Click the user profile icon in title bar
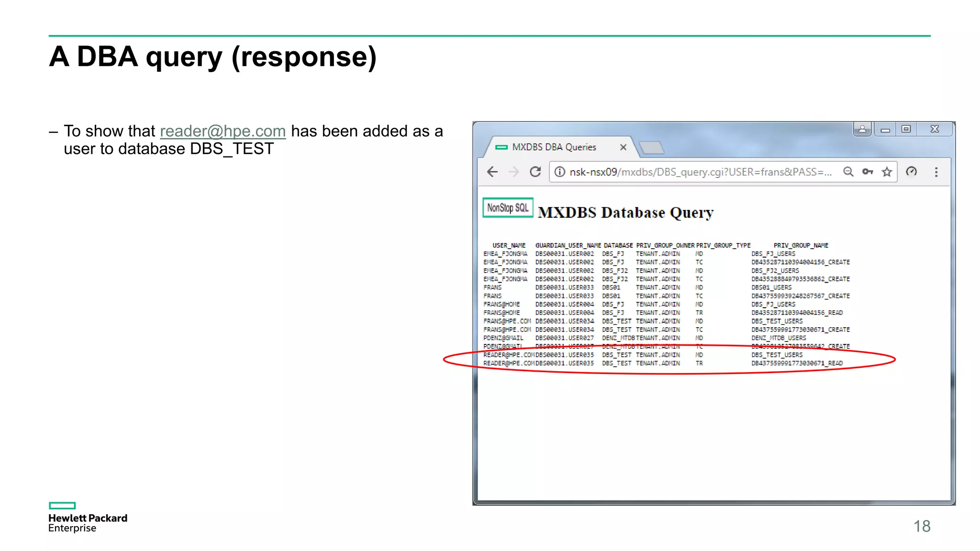 862,129
